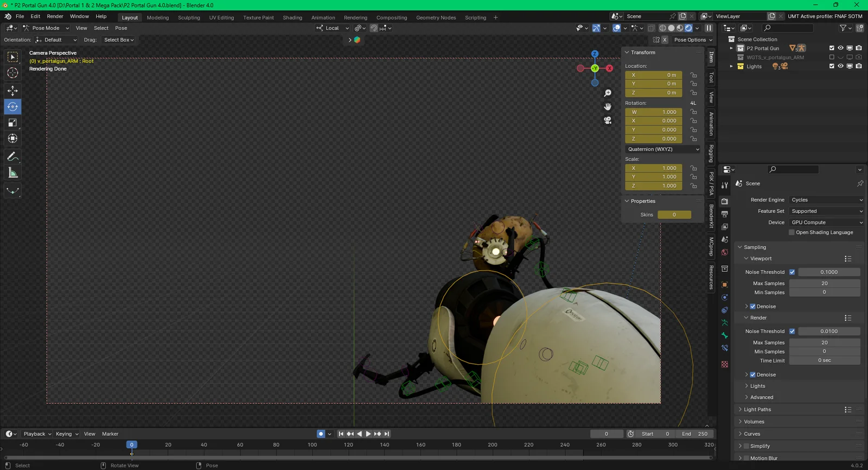Click the Viewport Max Samples field
This screenshot has height=470, width=868.
pos(825,283)
